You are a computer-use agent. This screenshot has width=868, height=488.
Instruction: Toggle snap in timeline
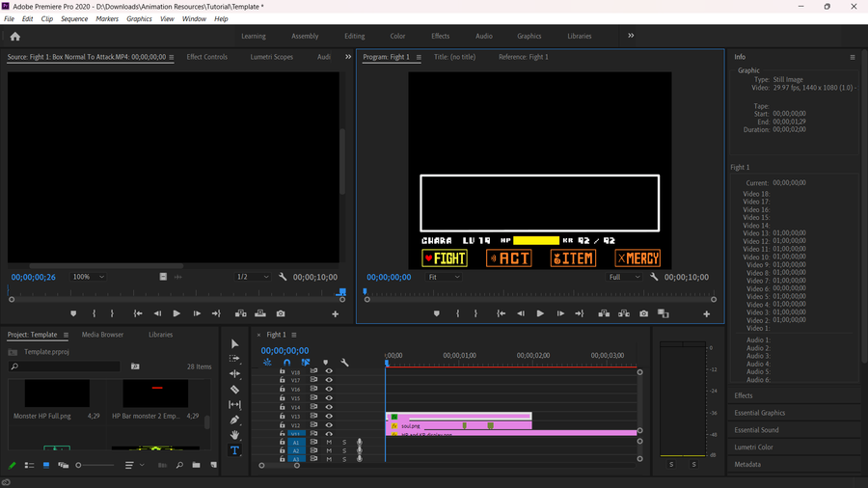(x=286, y=363)
